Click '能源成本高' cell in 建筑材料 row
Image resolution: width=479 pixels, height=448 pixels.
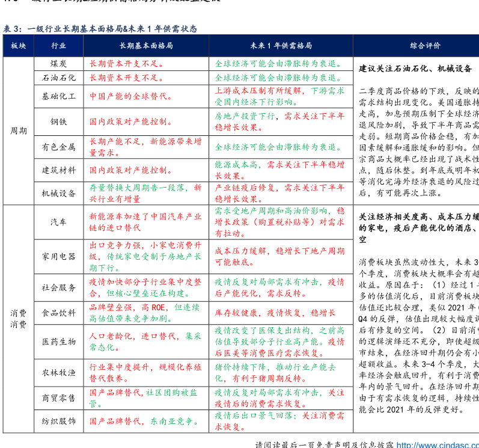coord(280,170)
